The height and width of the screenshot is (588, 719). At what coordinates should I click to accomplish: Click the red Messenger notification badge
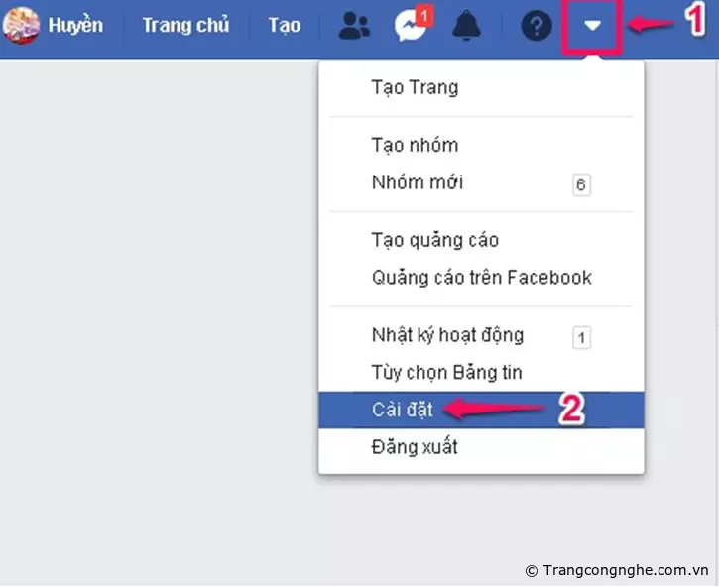(x=424, y=16)
